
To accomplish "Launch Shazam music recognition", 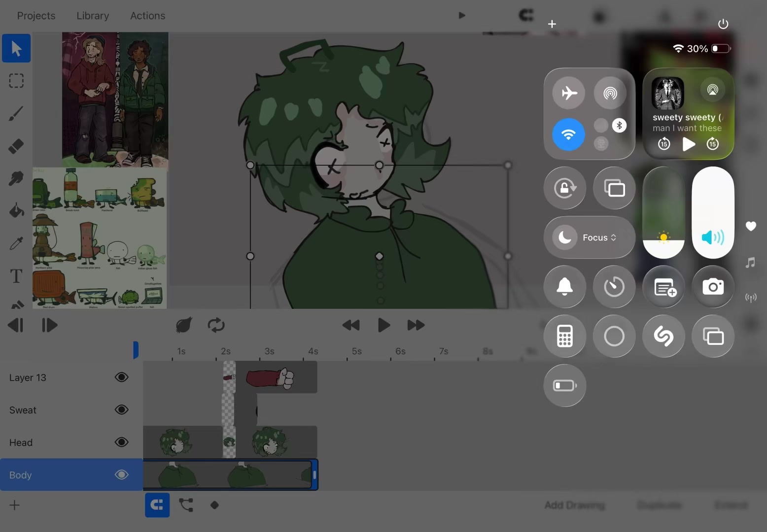I will click(x=663, y=336).
